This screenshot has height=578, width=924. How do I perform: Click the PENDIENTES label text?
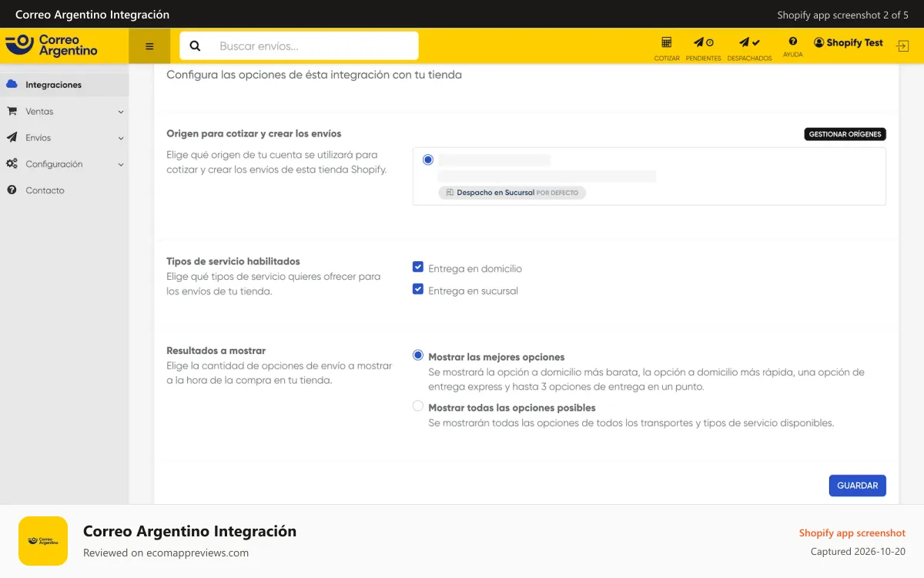pos(704,59)
